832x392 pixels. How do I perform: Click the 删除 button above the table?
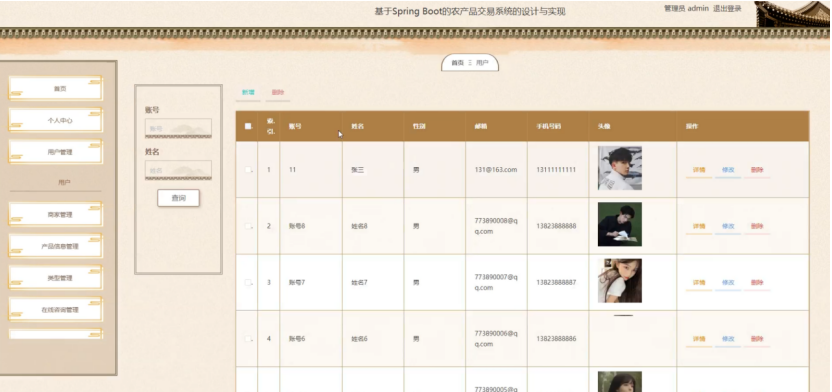coord(278,93)
